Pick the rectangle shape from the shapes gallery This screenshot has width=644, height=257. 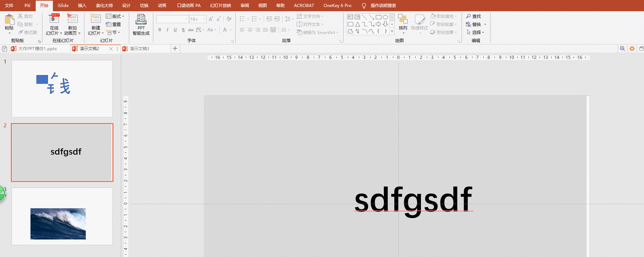pos(378,17)
